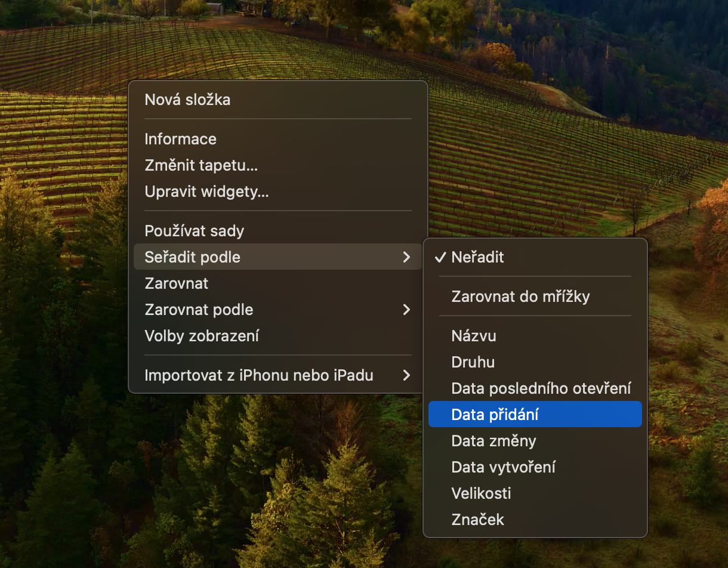
Task: Expand Importovat z iPhonu nebo iPadu chevron
Action: [406, 375]
